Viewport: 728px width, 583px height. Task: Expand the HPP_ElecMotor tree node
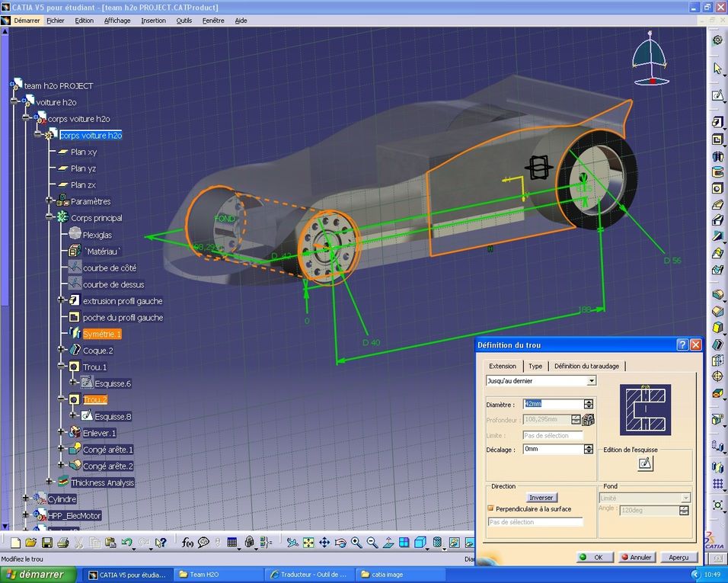click(26, 514)
